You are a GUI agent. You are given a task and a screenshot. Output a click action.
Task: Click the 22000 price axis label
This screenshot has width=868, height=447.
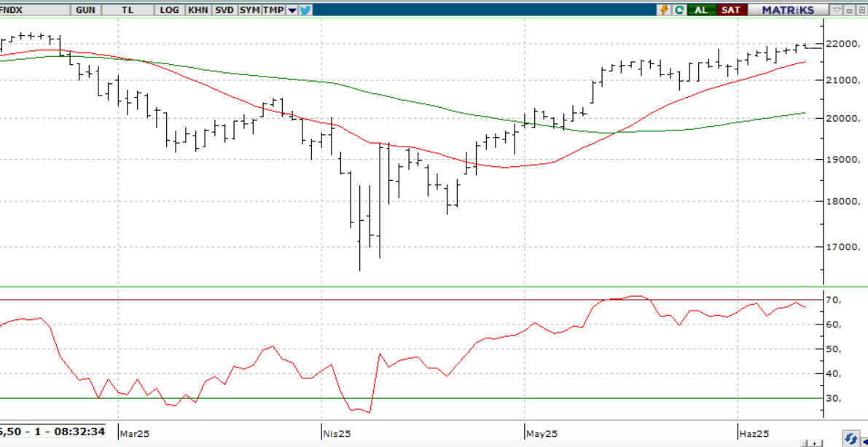pos(842,44)
